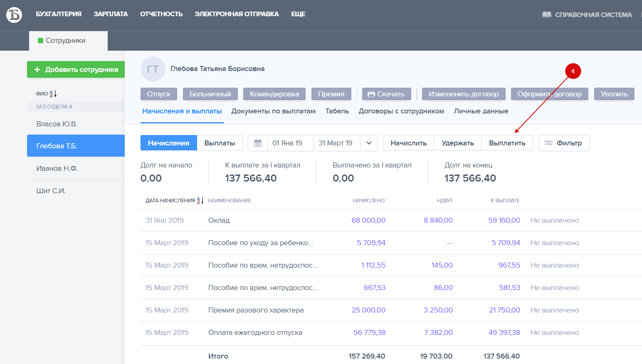Click НДФЛ value 145,00
This screenshot has width=642, height=364.
point(442,265)
